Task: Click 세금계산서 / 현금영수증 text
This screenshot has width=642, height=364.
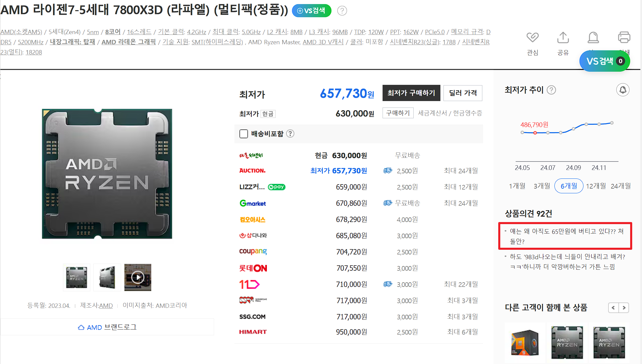Action: click(450, 113)
